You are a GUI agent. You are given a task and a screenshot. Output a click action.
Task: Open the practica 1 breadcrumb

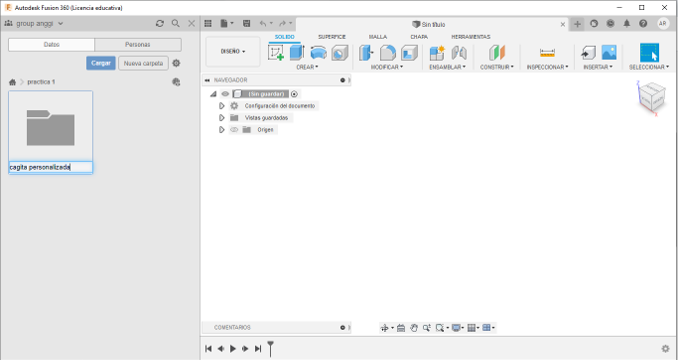click(x=41, y=82)
